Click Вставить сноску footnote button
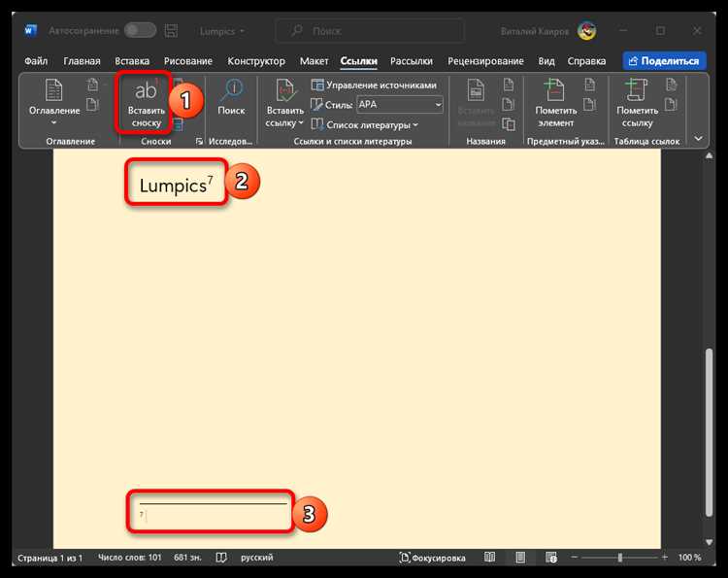The height and width of the screenshot is (578, 728). 146,103
